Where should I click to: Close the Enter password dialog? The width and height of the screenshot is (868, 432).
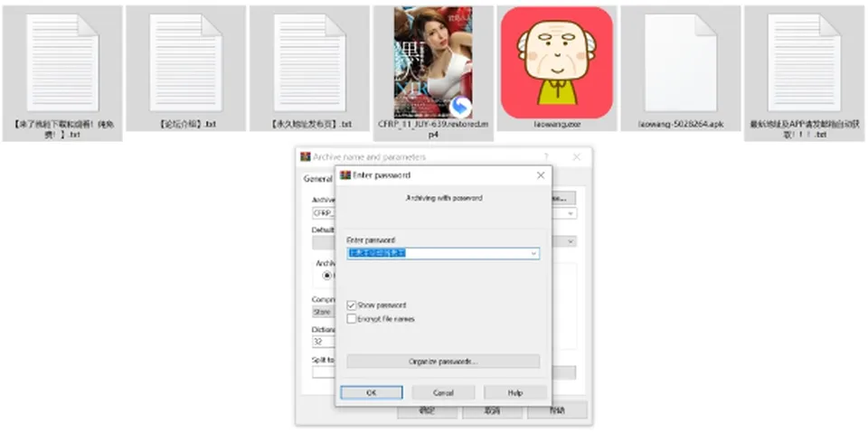click(x=541, y=175)
